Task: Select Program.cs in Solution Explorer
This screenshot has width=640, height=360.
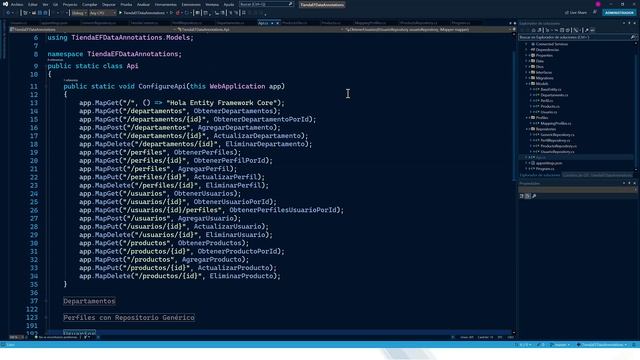Action: click(x=545, y=169)
